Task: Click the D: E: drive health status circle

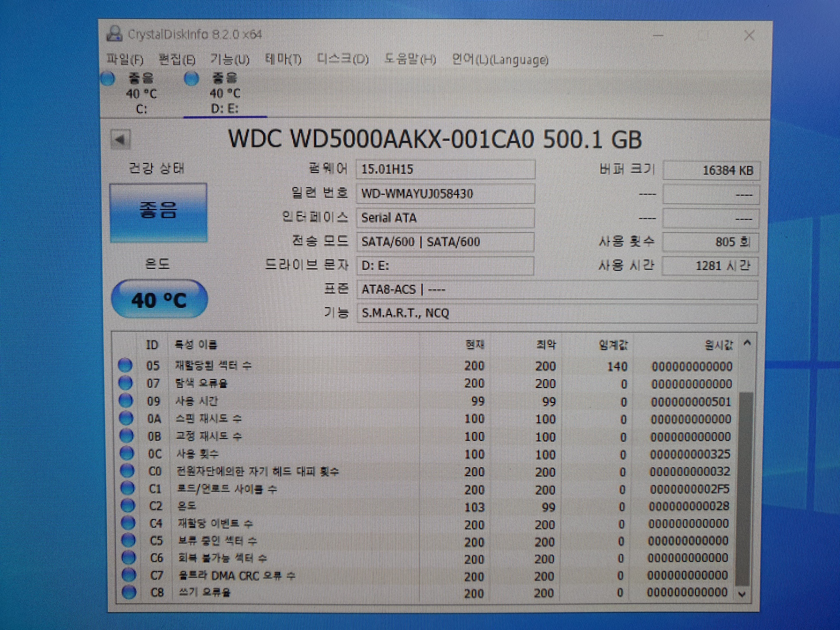Action: tap(191, 79)
